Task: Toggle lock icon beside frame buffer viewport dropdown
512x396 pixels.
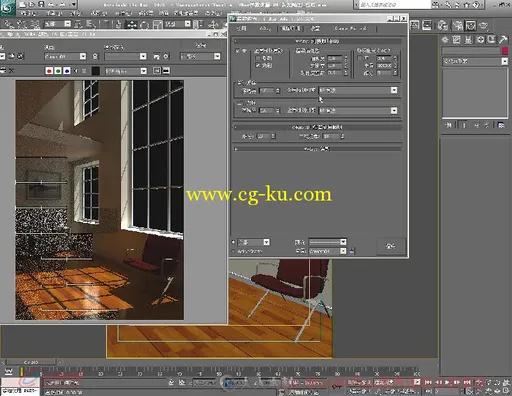Action: [95, 56]
